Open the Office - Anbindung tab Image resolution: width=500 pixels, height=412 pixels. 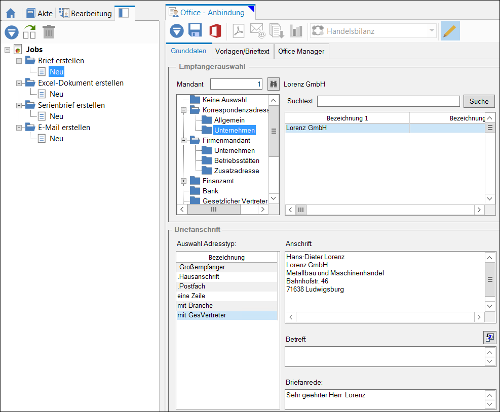click(x=211, y=13)
